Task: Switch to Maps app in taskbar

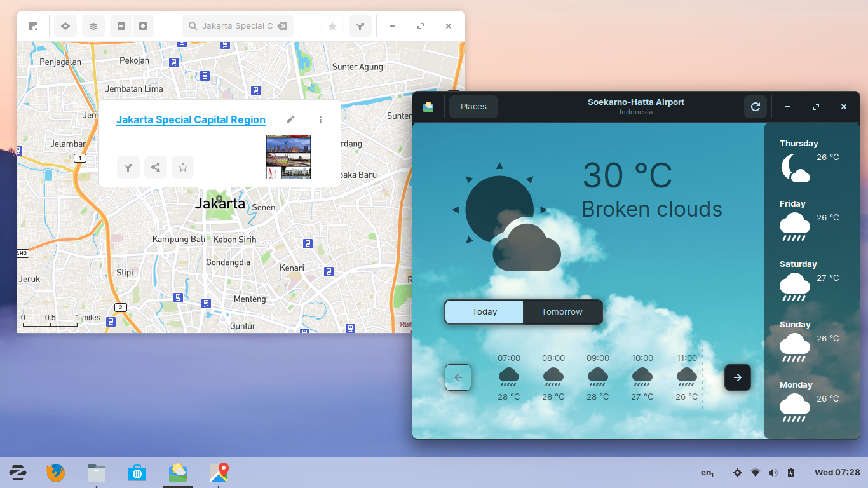Action: tap(219, 473)
